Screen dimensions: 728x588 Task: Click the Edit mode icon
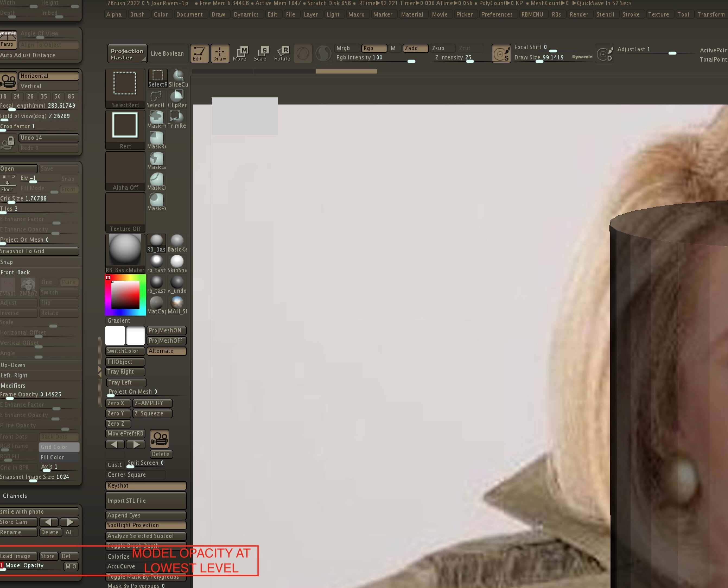coord(199,53)
